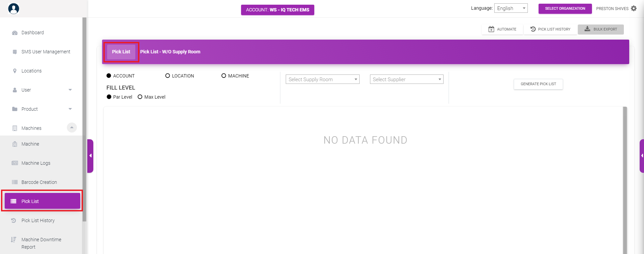Click the Machine Logs icon
Screen dimensions: 644x254
click(15, 163)
